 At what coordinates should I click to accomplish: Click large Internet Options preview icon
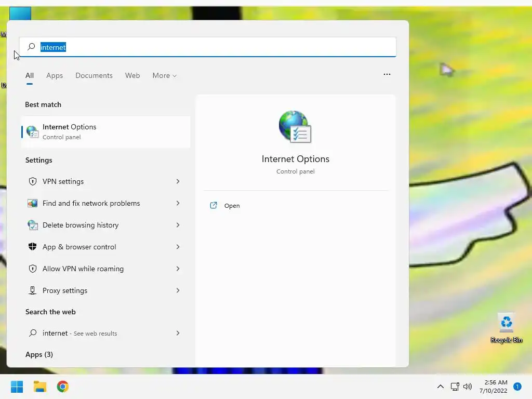coord(295,127)
